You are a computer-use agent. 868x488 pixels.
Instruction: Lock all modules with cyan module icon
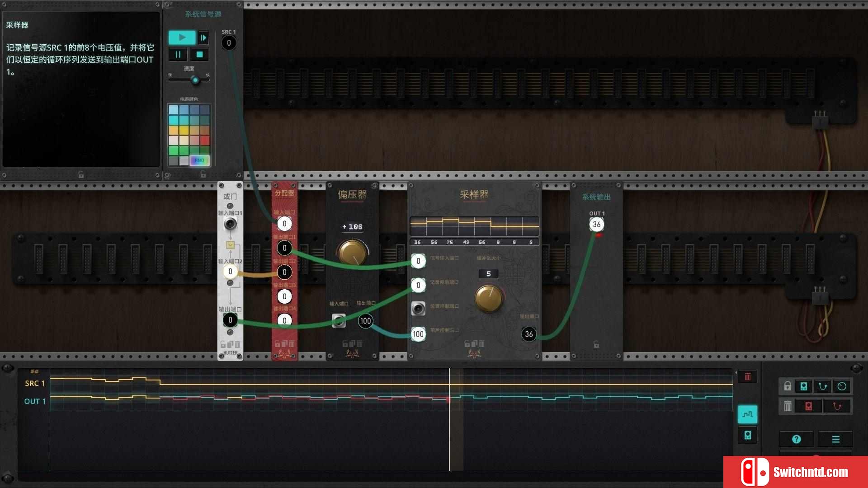pyautogui.click(x=804, y=386)
